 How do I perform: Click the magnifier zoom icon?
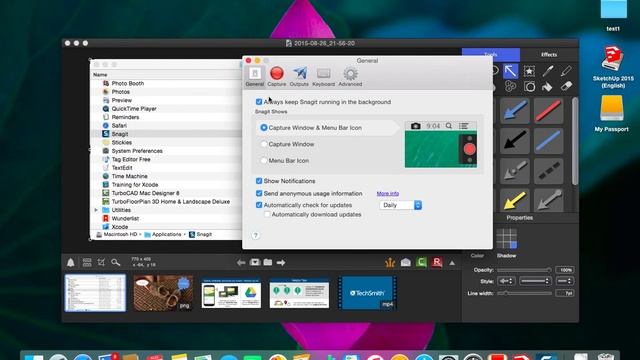click(x=116, y=262)
